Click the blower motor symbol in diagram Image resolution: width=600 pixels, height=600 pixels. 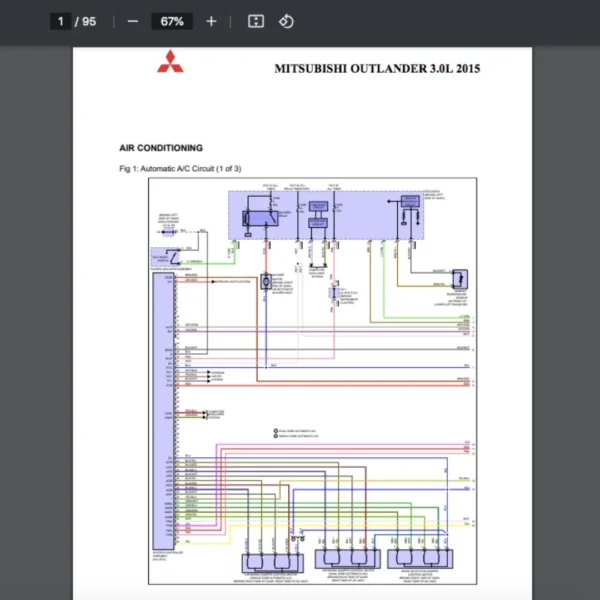tap(266, 282)
